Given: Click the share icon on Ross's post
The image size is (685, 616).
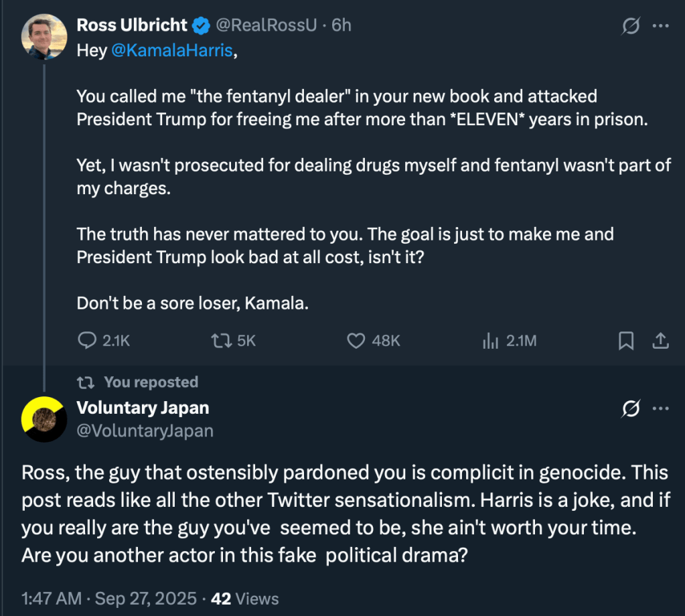Looking at the screenshot, I should coord(660,341).
